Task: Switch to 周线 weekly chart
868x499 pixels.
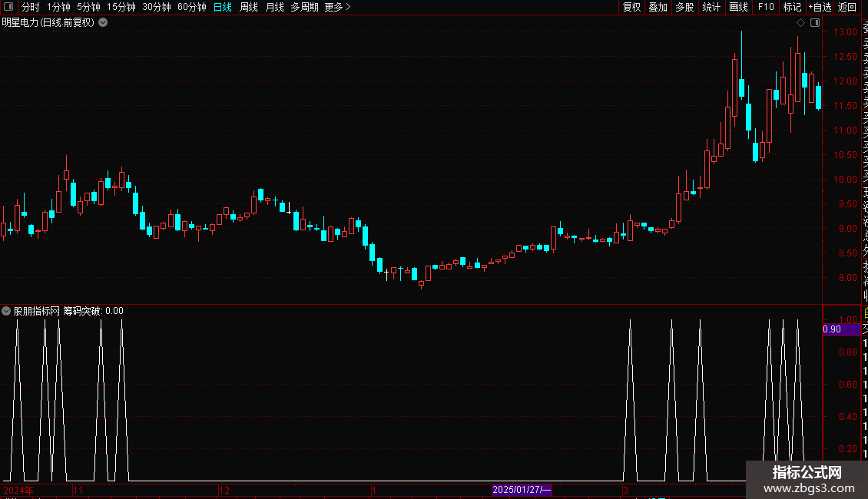Action: point(249,7)
